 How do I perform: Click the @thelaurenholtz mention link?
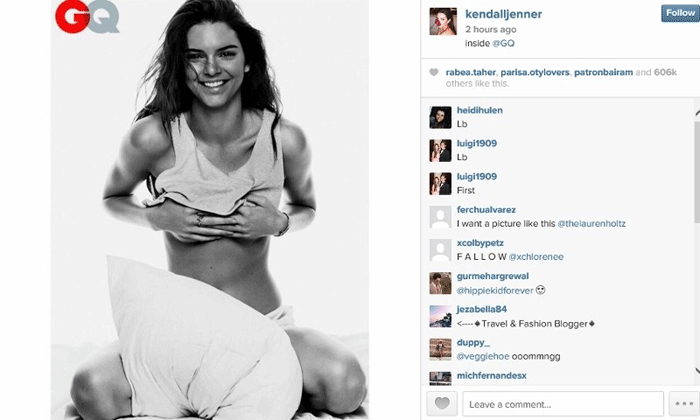pos(592,224)
